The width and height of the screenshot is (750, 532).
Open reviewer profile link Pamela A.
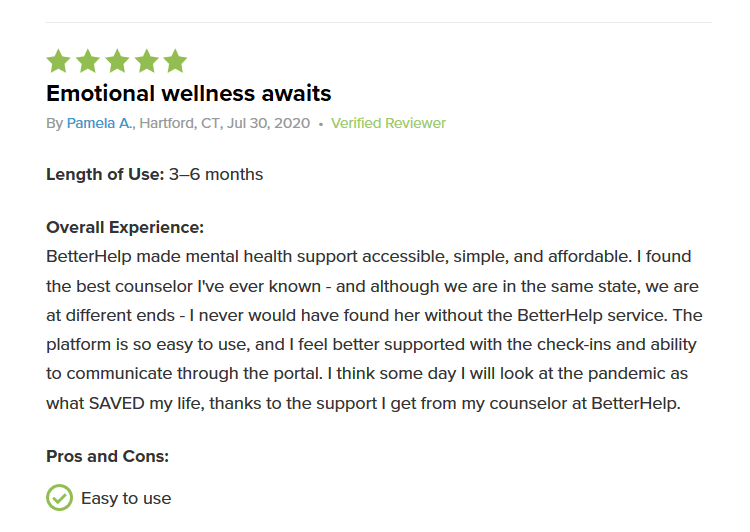click(x=99, y=124)
